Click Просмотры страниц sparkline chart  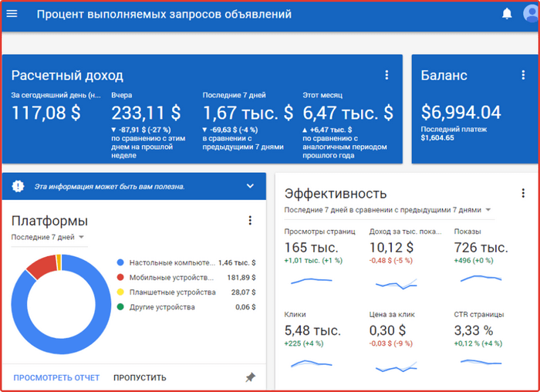click(312, 280)
